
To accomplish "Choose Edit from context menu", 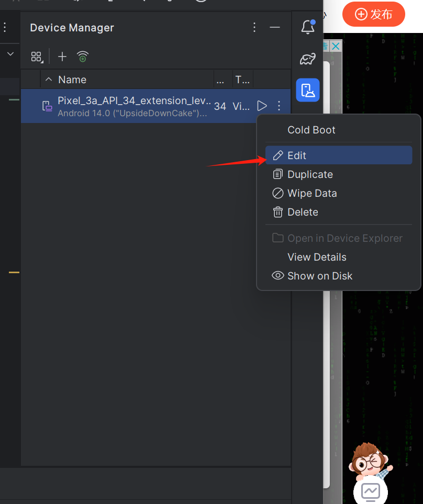I will (x=339, y=155).
